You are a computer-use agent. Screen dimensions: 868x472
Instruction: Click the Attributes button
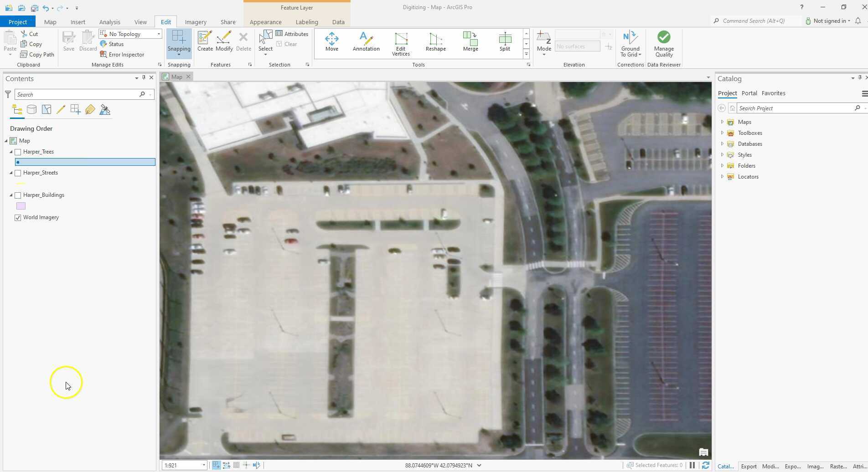click(292, 34)
